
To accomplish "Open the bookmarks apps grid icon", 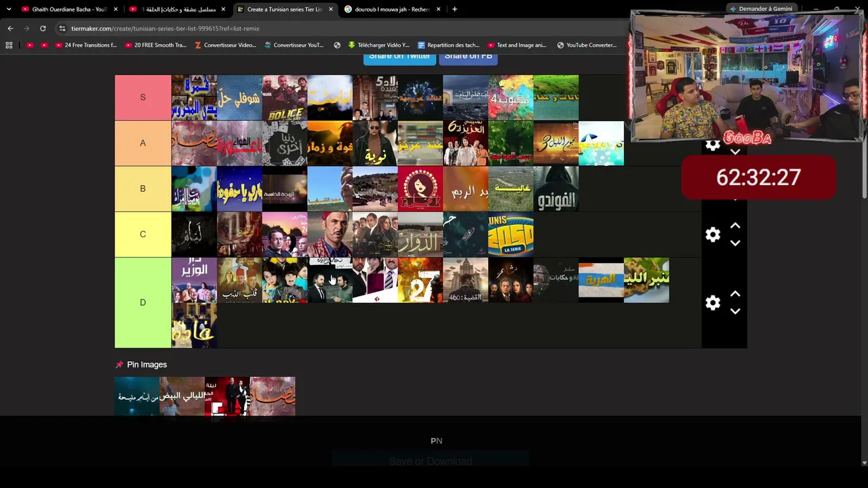I will (9, 45).
